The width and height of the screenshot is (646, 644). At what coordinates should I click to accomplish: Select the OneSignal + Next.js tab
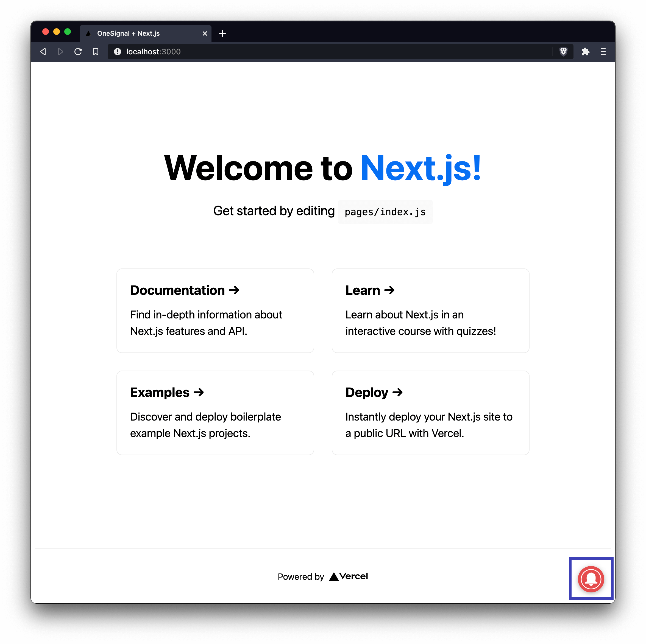pos(146,33)
